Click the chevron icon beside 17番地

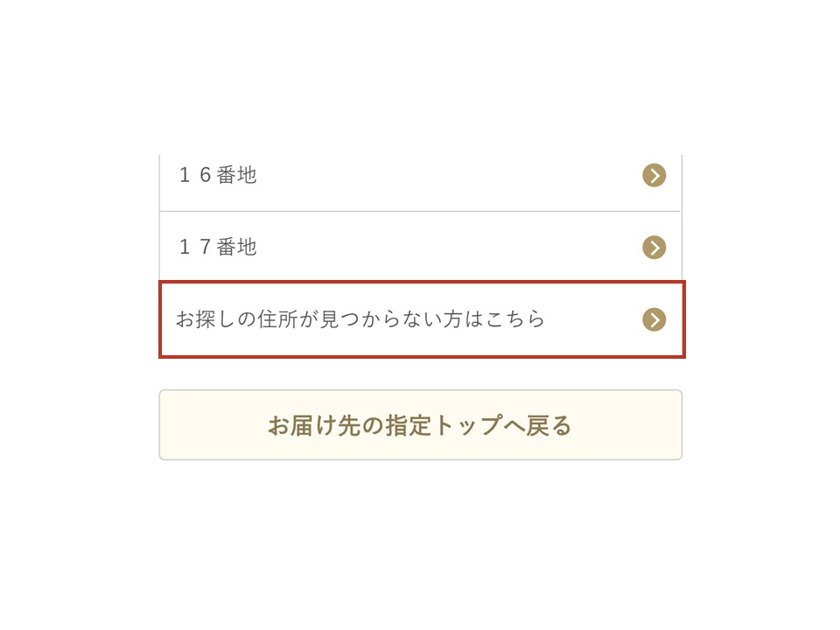654,248
